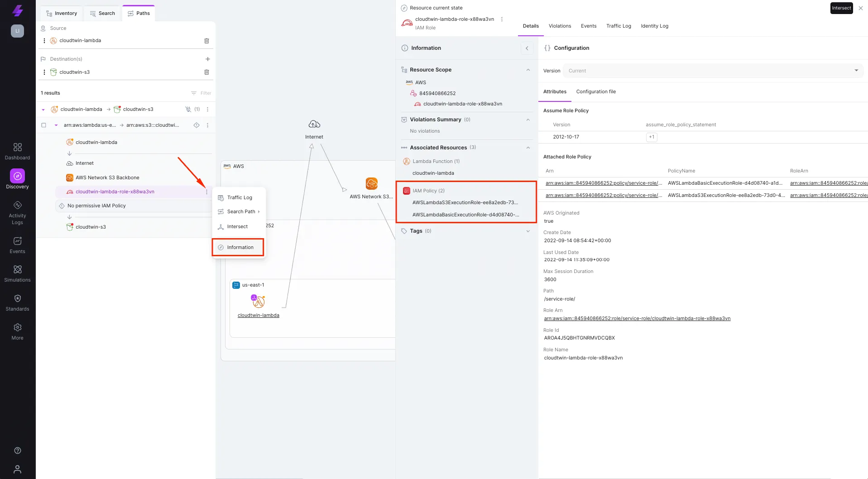This screenshot has height=479, width=868.
Task: Select cloudtwin-lambda-role-x88wa3vn in path list
Action: (x=115, y=192)
